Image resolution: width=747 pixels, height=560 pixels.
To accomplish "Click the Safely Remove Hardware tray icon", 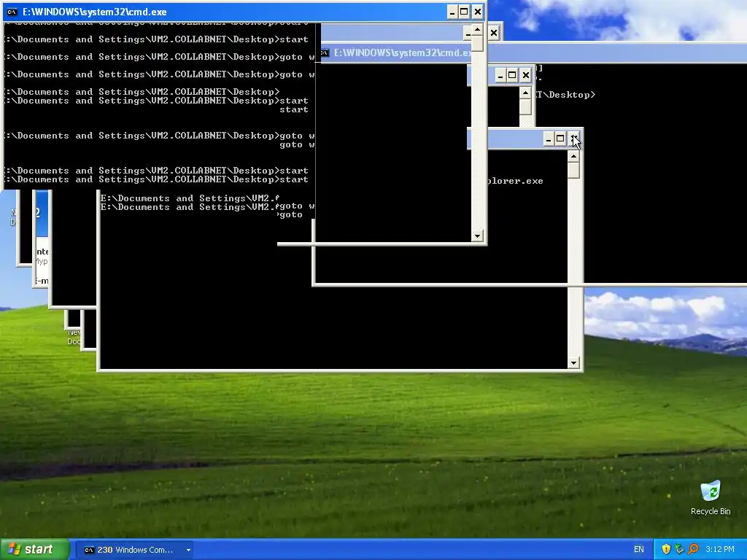I will (x=679, y=550).
